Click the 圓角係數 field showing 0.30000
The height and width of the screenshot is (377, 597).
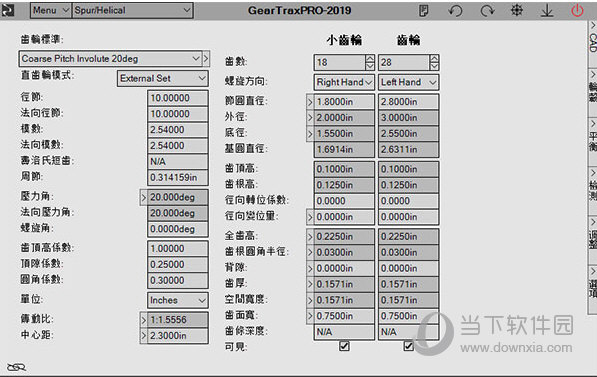(x=178, y=281)
